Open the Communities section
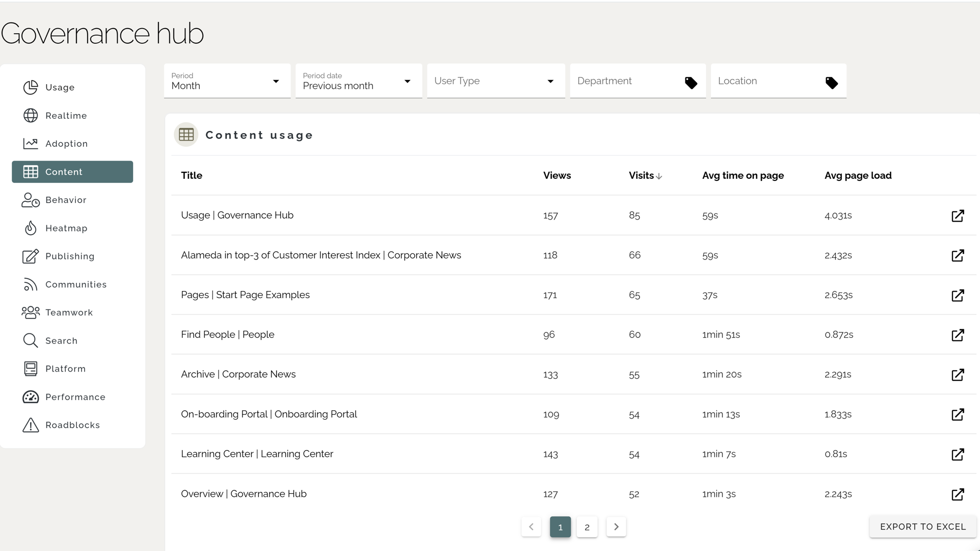Image resolution: width=980 pixels, height=551 pixels. (x=72, y=284)
